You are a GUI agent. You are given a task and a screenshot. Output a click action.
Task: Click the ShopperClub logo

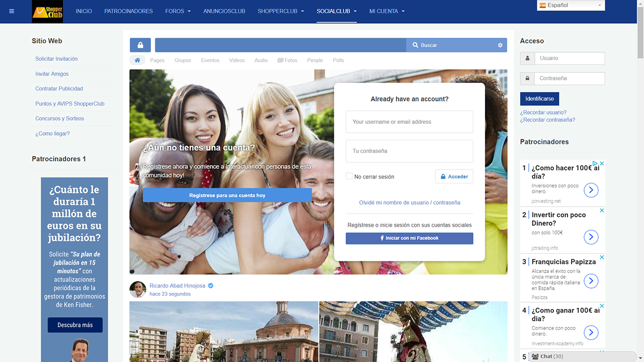[48, 12]
